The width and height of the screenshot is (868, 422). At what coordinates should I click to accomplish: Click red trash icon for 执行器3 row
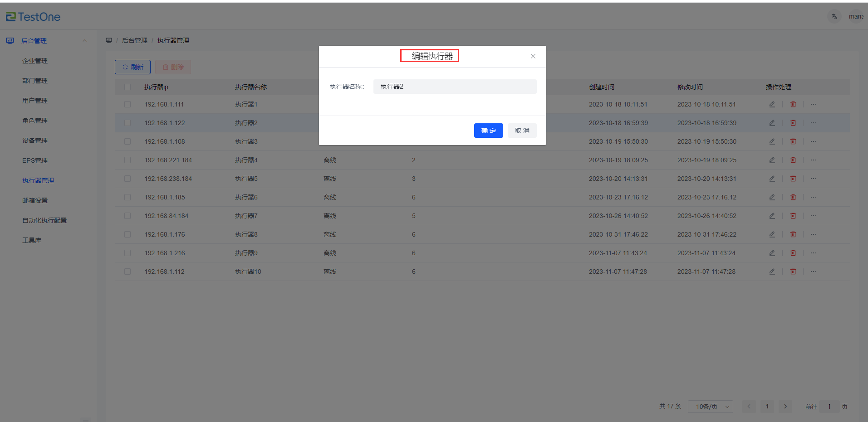793,141
